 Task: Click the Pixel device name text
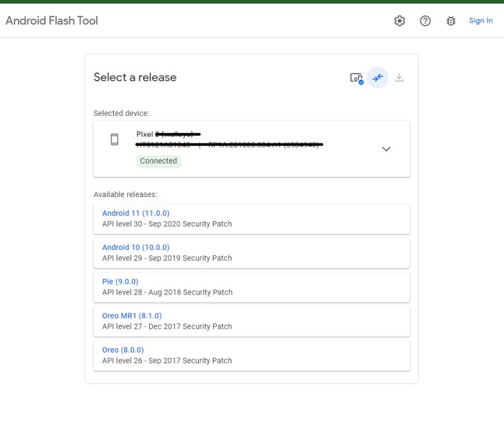pos(168,134)
